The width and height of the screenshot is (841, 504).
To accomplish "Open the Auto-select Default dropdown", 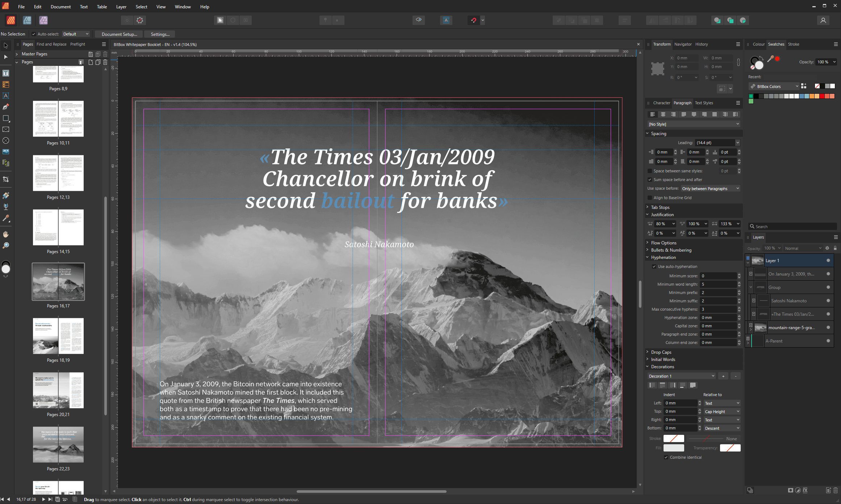I will click(x=75, y=34).
